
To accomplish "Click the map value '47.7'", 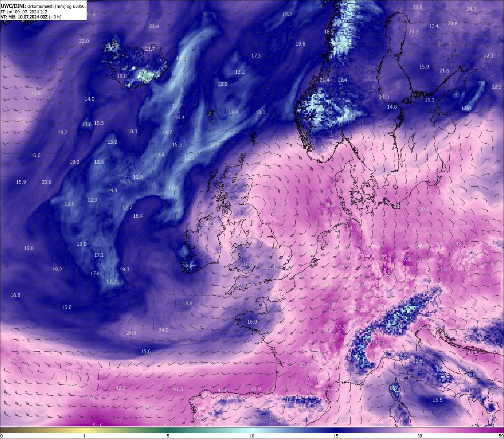I will click(354, 228).
